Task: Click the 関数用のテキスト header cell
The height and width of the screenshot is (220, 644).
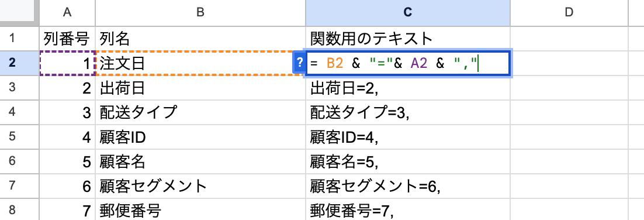Action: 408,39
